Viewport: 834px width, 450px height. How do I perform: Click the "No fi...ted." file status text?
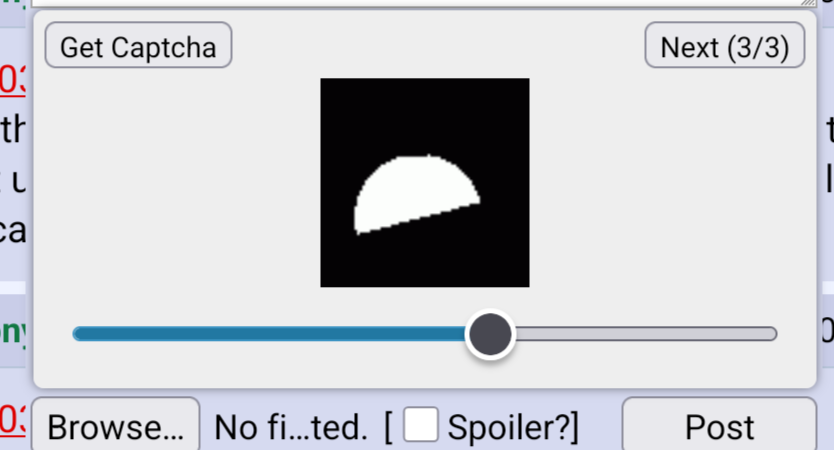click(290, 427)
